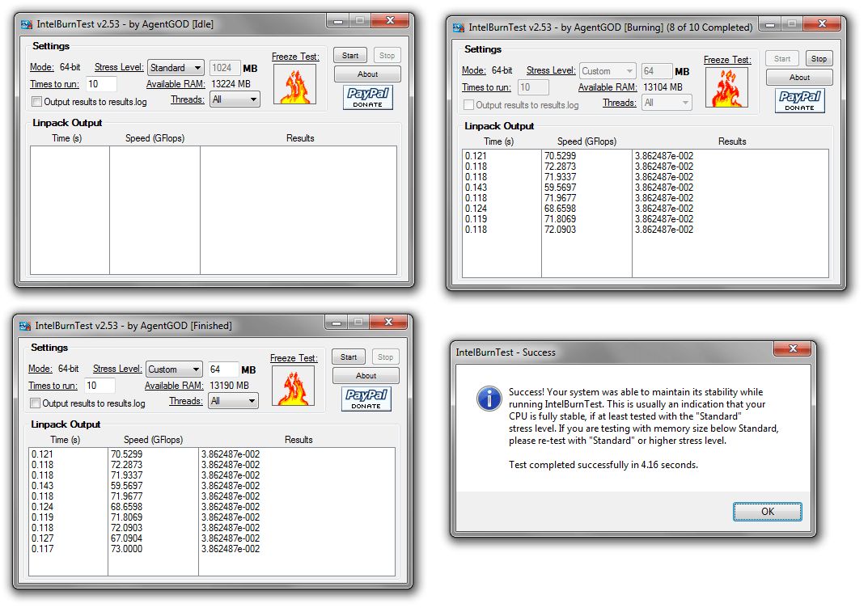This screenshot has height=612, width=868.
Task: Click Times to run field in Idle window
Action: [x=101, y=84]
